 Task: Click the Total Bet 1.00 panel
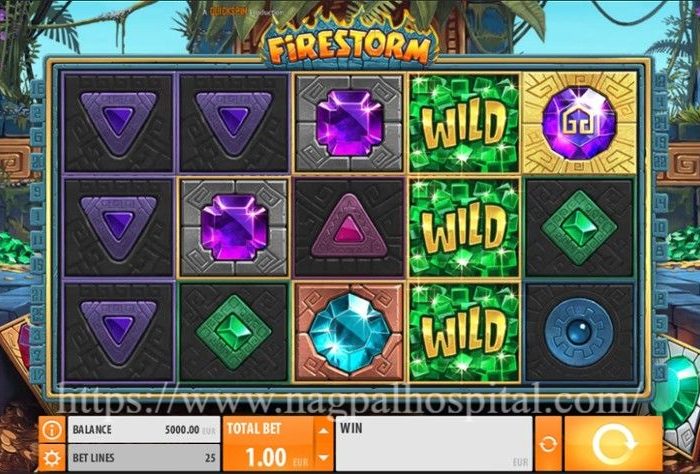pos(269,444)
